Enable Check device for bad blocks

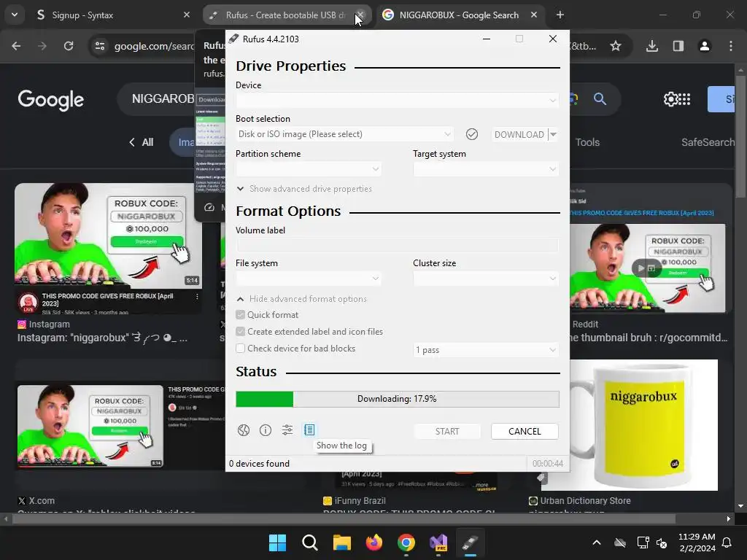(240, 348)
